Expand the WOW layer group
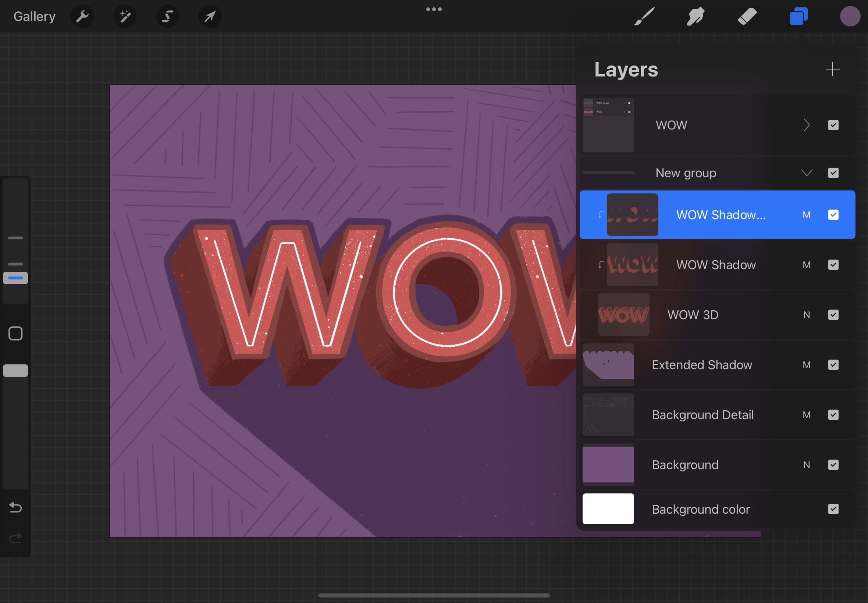 tap(807, 125)
